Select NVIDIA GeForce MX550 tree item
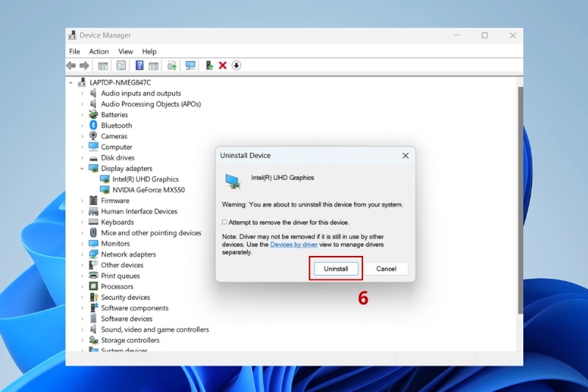588x392 pixels. 148,190
